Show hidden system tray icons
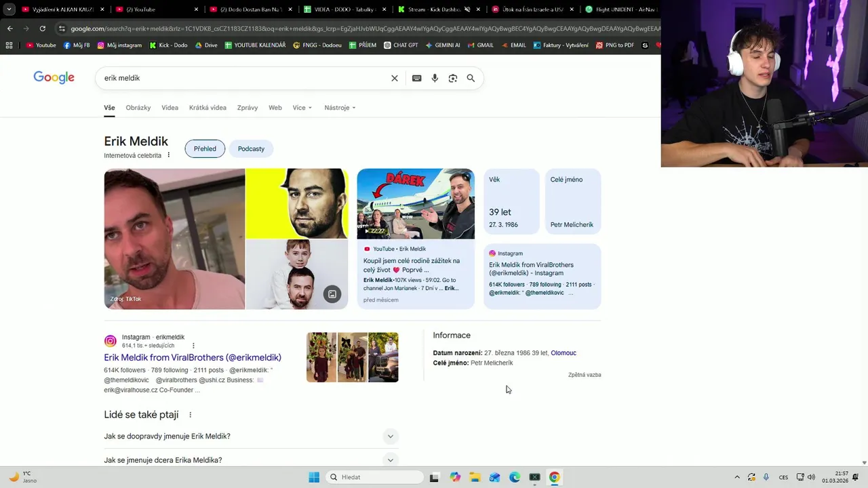 pyautogui.click(x=737, y=477)
